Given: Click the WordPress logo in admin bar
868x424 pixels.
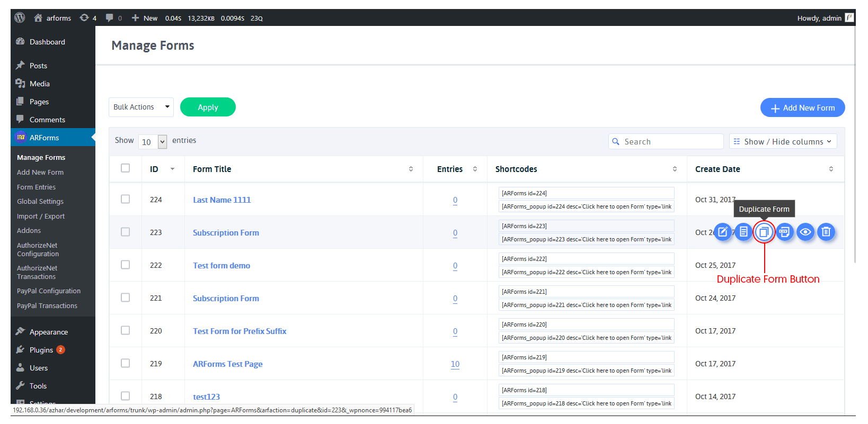Looking at the screenshot, I should pos(20,17).
